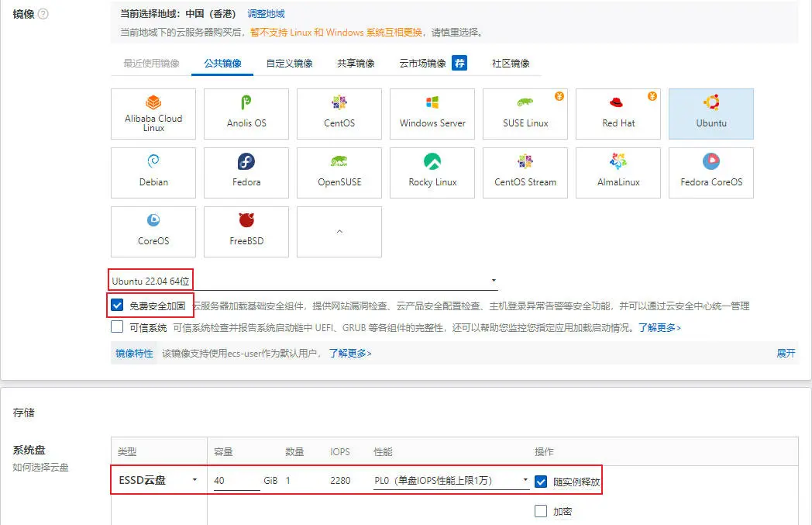Choose the Anolis OS image
The width and height of the screenshot is (812, 525).
pyautogui.click(x=246, y=114)
